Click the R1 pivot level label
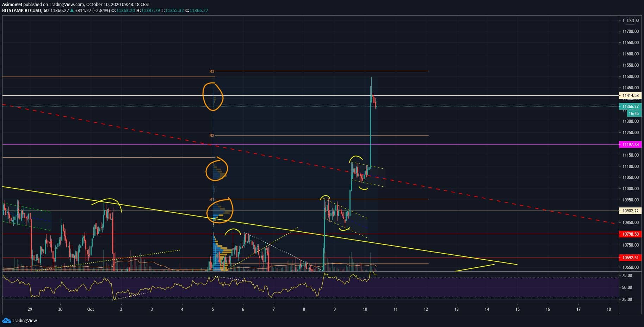644x327 pixels. click(x=211, y=199)
